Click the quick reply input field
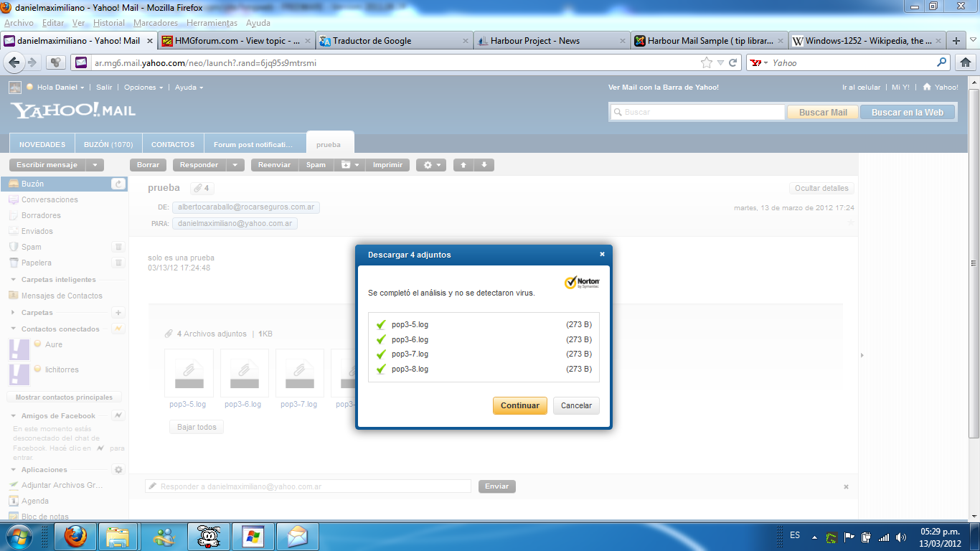 pos(308,486)
